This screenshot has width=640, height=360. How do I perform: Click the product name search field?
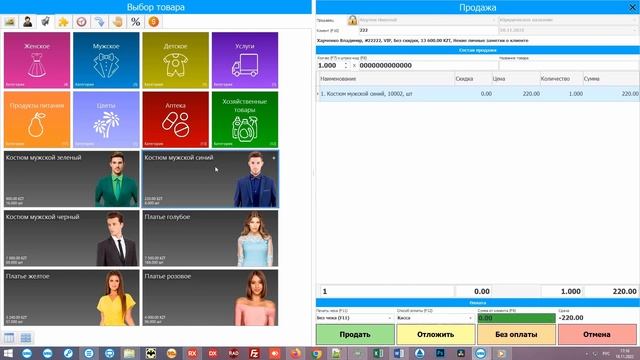tap(568, 65)
